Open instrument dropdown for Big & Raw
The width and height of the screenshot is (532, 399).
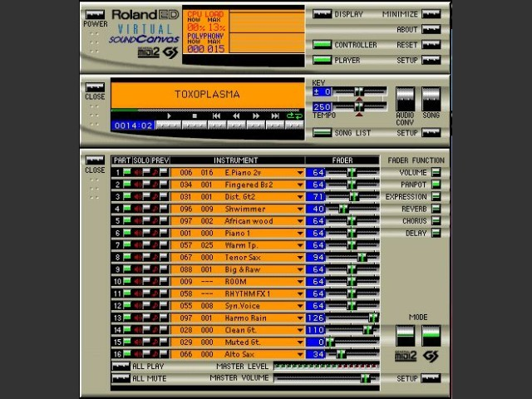coord(300,269)
